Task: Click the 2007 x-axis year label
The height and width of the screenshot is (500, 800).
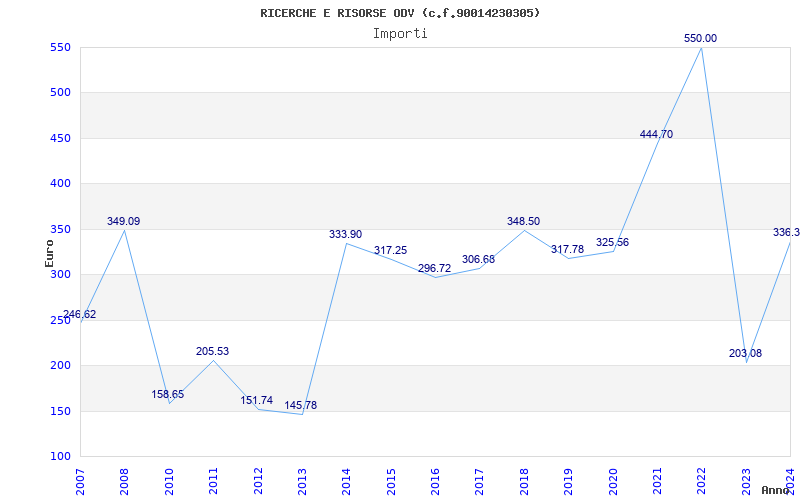Action: (x=80, y=481)
